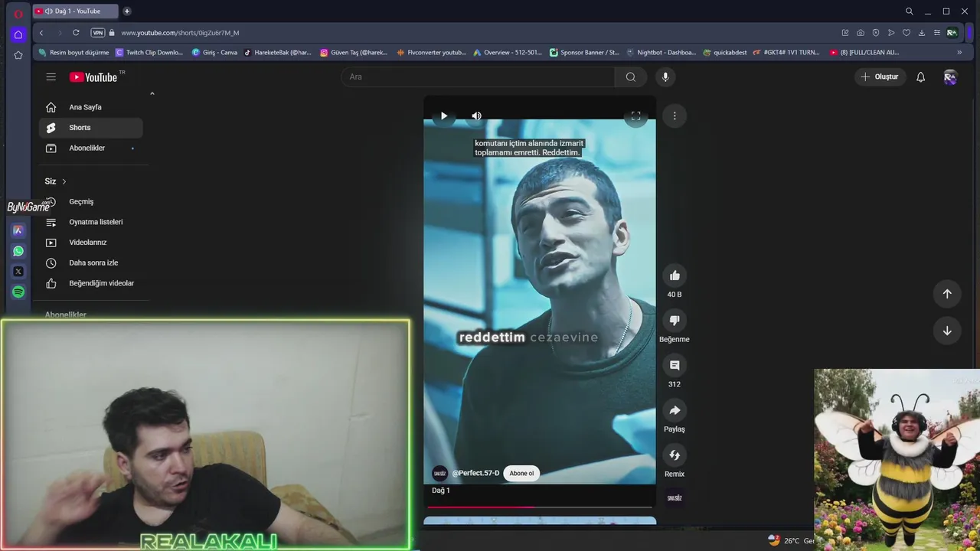Open the sound source thumbnail under Remix

tap(675, 498)
